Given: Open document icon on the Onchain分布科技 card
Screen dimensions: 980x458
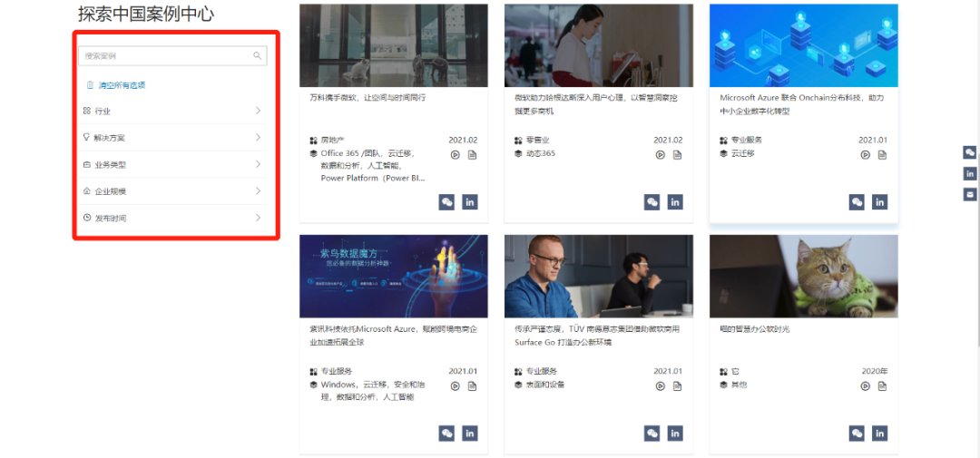Looking at the screenshot, I should pyautogui.click(x=882, y=155).
